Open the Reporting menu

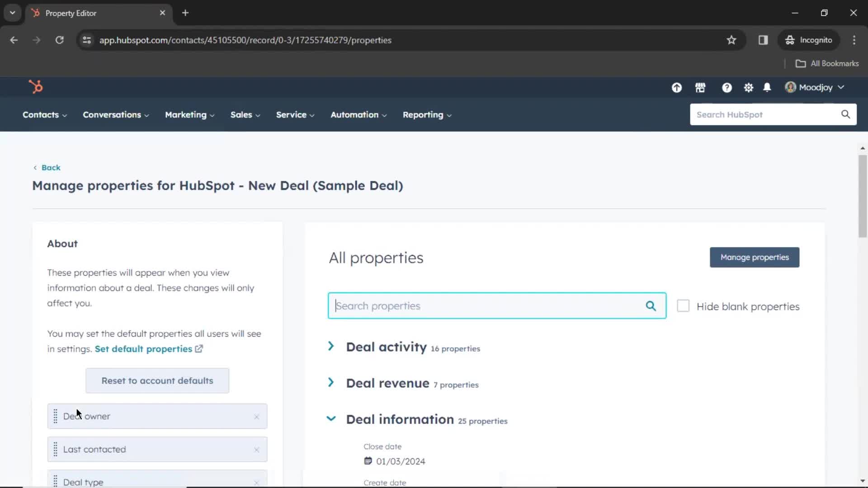coord(427,115)
